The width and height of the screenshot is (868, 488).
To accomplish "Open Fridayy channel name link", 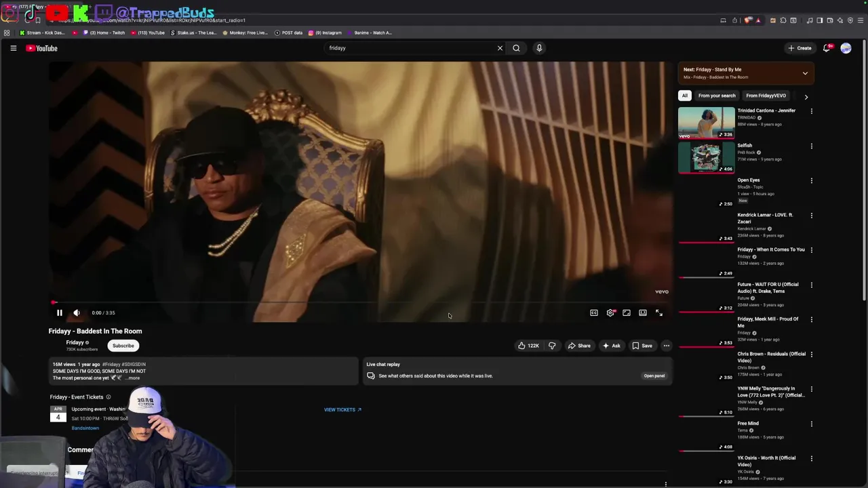I will click(75, 342).
